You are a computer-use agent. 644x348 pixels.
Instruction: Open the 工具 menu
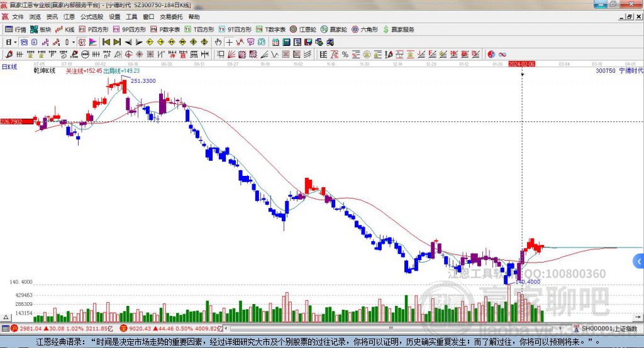(x=131, y=17)
